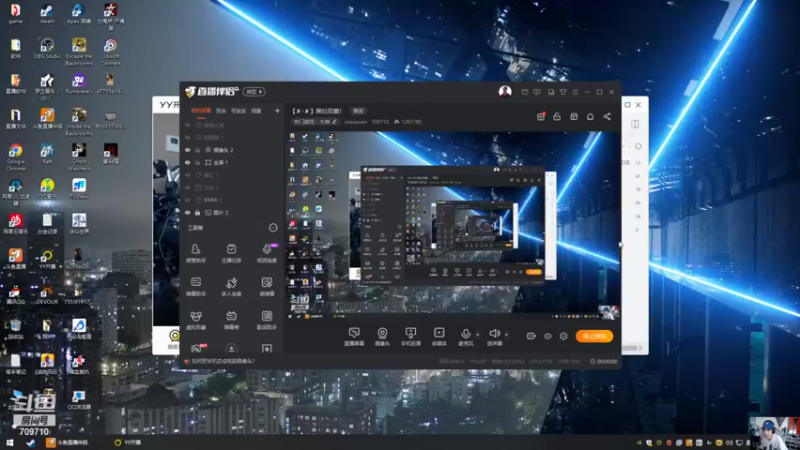This screenshot has height=450, width=800.
Task: Select the 全屏 1 source row
Action: [x=232, y=163]
